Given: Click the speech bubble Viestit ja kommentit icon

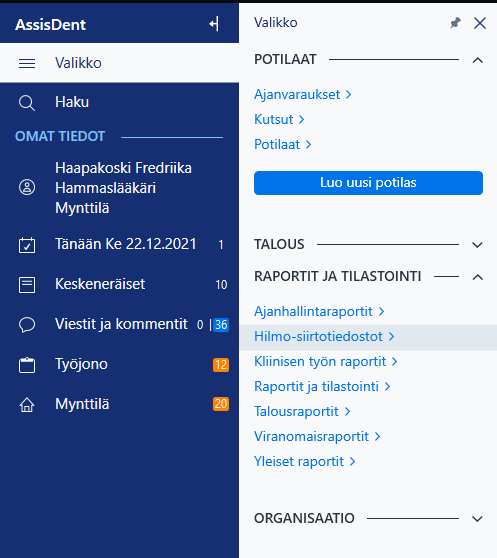Looking at the screenshot, I should 27,325.
